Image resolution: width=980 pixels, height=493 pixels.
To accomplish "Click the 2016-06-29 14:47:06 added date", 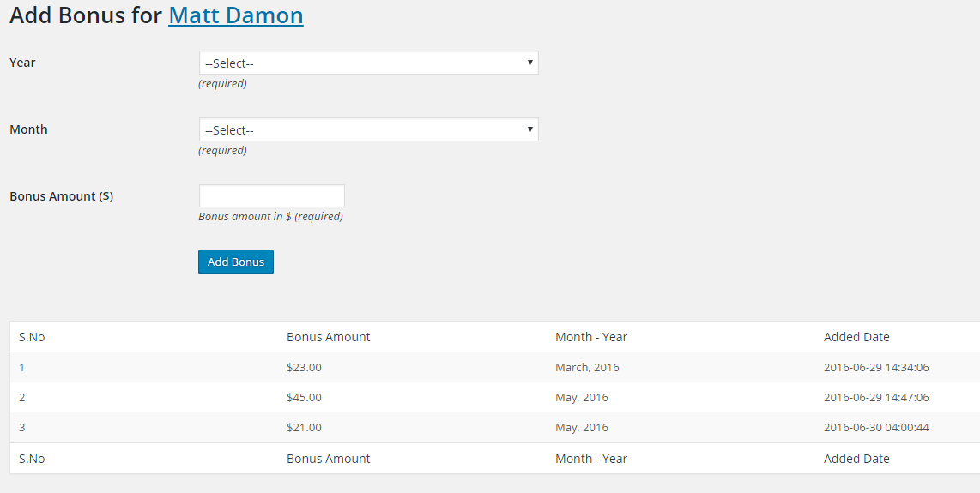I will pyautogui.click(x=876, y=397).
